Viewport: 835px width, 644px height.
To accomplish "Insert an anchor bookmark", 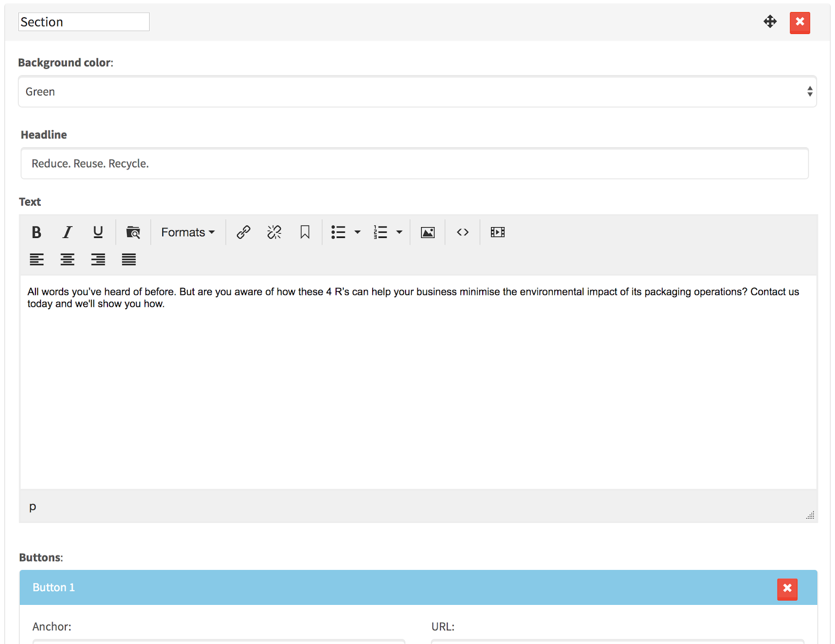I will (x=305, y=232).
